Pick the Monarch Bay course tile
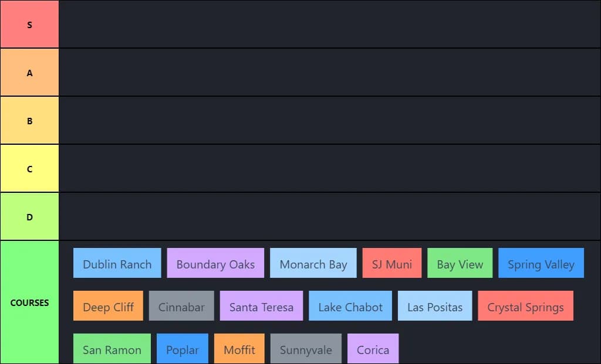Screen dimensions: 601x364 (x=313, y=263)
